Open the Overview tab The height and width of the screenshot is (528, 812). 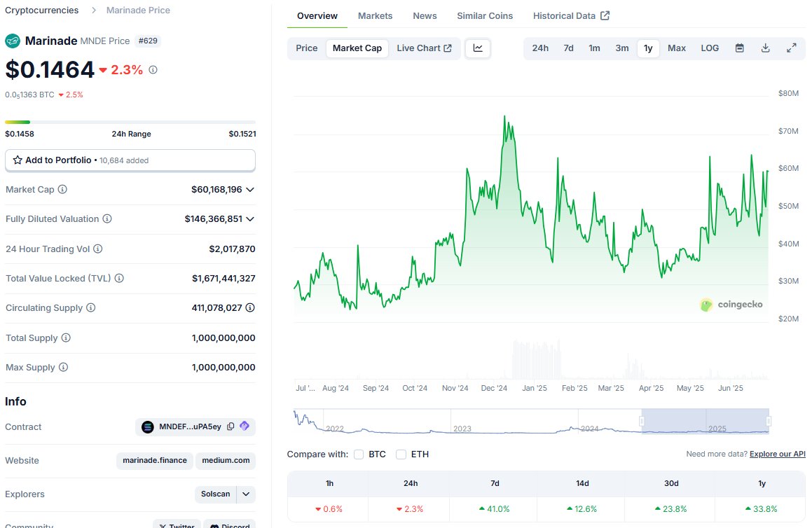317,16
